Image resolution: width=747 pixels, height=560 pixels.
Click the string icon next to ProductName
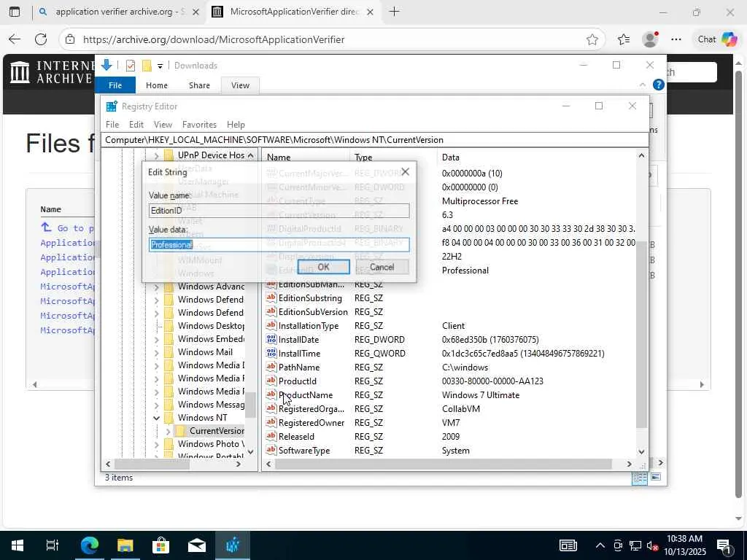coord(271,394)
